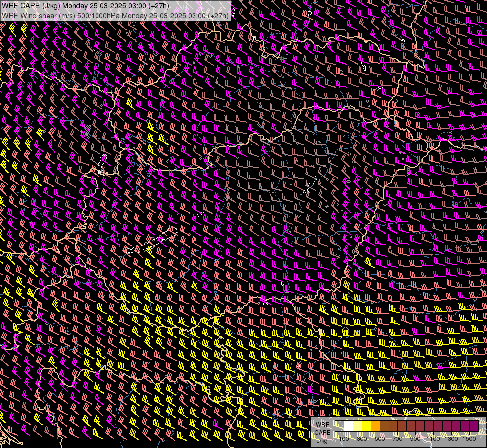Click the 100 value under legend
This screenshot has height=448, width=487.
tap(344, 439)
